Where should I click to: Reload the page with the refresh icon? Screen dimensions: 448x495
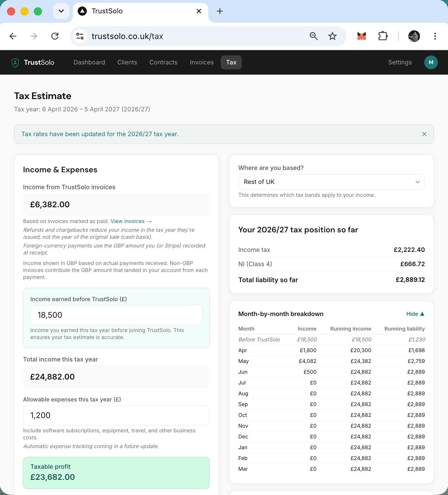point(55,36)
